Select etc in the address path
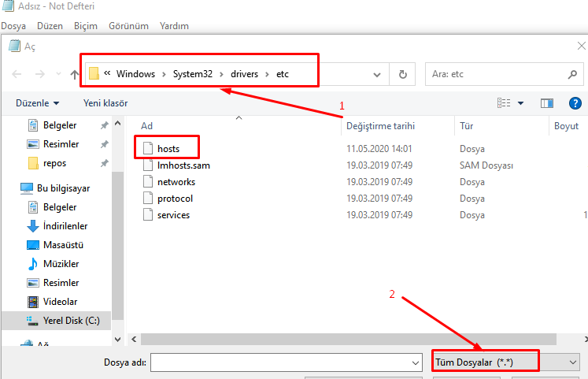Screen dimensions: 588x379 283,74
